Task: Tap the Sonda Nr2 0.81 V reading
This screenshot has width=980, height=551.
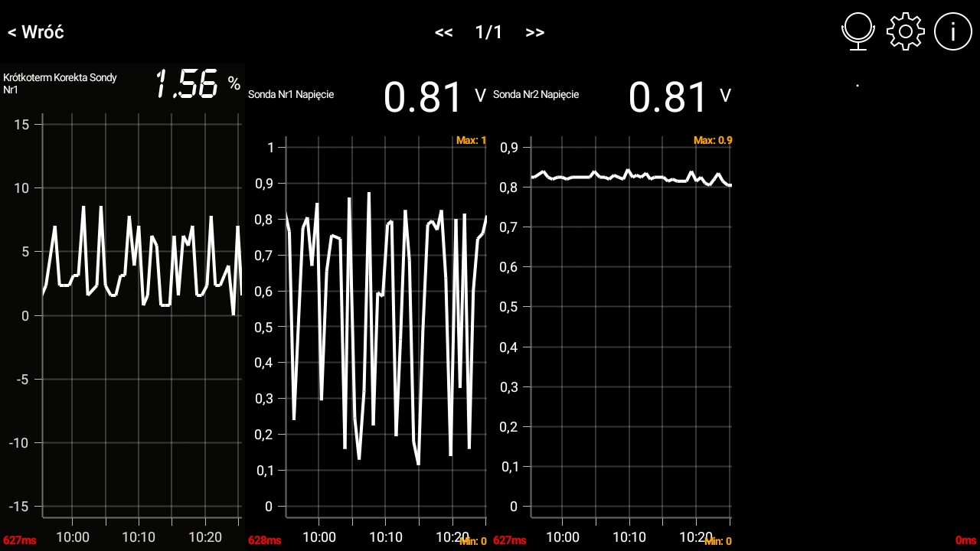Action: pyautogui.click(x=679, y=97)
